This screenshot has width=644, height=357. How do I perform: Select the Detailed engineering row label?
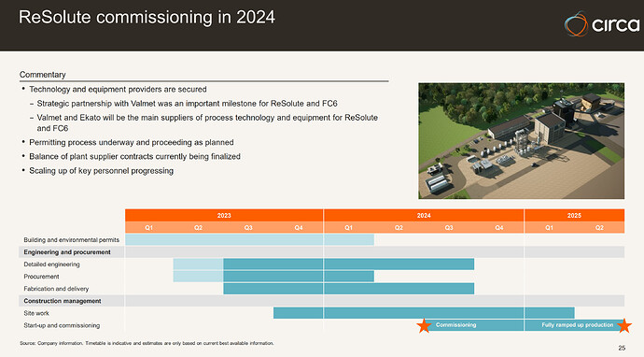[51, 264]
